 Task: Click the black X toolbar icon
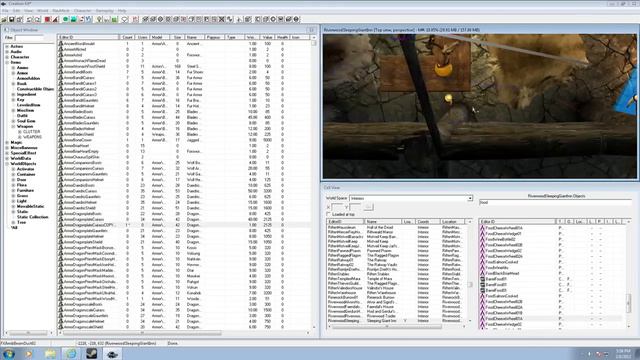point(222,19)
